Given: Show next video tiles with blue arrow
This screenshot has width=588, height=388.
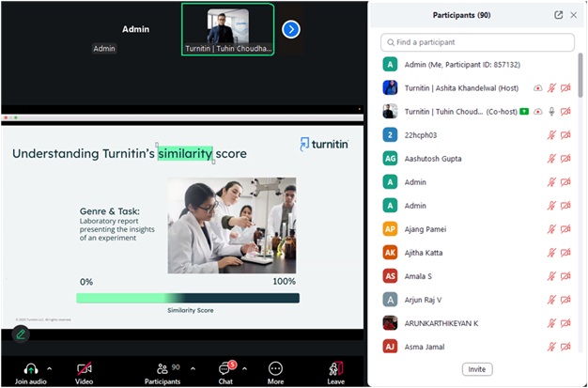Looking at the screenshot, I should 291,29.
